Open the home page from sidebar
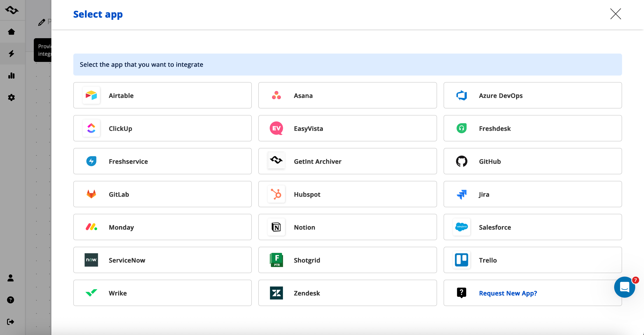The height and width of the screenshot is (335, 644). pos(11,32)
